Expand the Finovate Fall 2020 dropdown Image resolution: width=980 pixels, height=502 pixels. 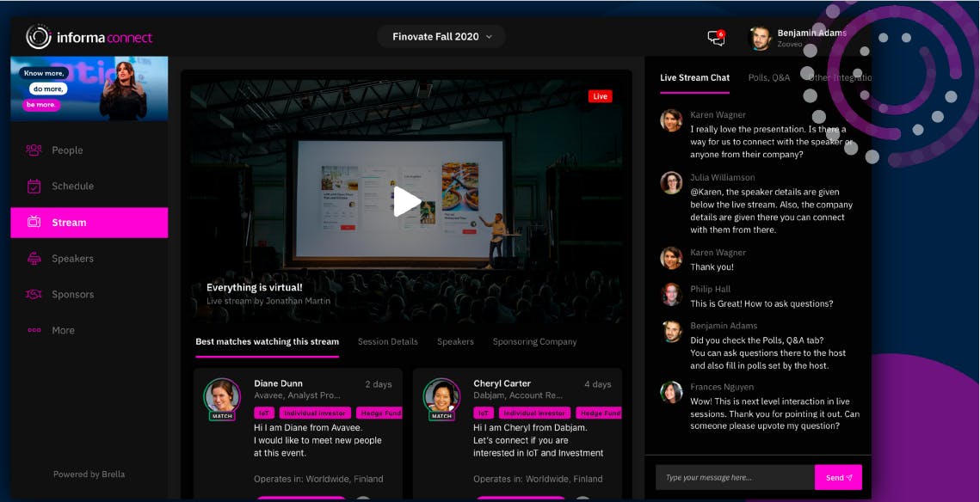click(x=441, y=37)
